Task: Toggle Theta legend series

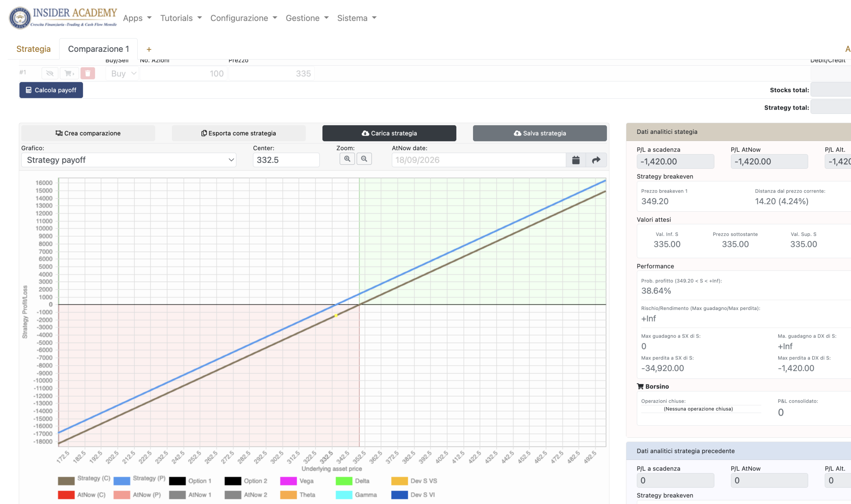Action: 298,495
